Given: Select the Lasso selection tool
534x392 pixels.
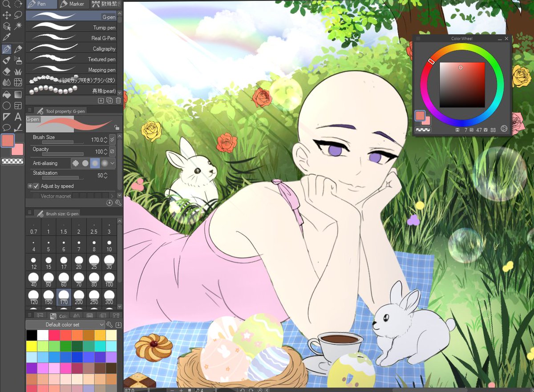Looking at the screenshot, I should pyautogui.click(x=18, y=15).
